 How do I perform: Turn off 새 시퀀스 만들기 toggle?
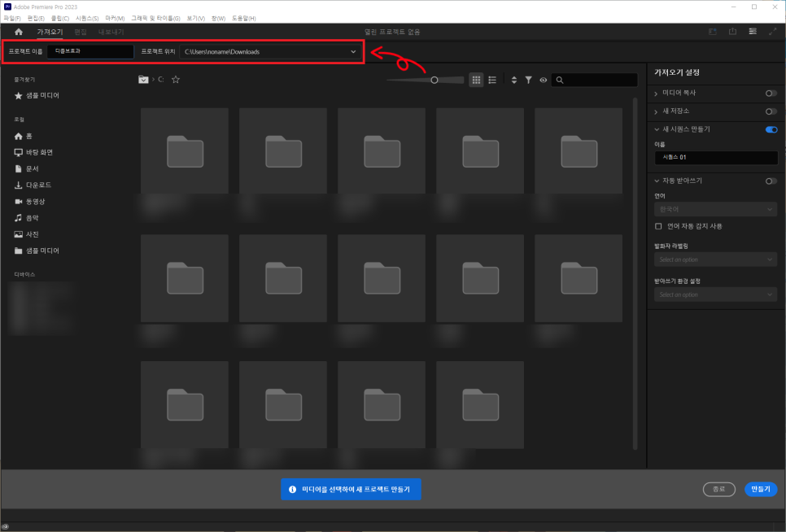pos(771,129)
